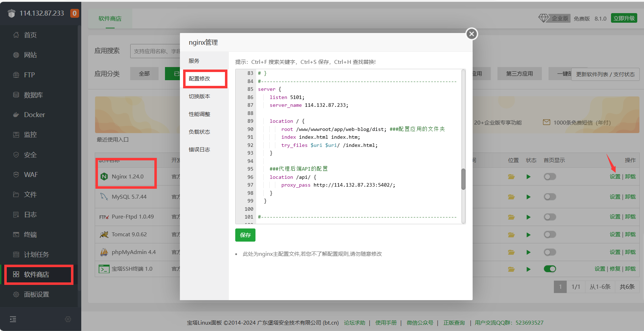
Task: Open WAF in the sidebar
Action: [31, 175]
